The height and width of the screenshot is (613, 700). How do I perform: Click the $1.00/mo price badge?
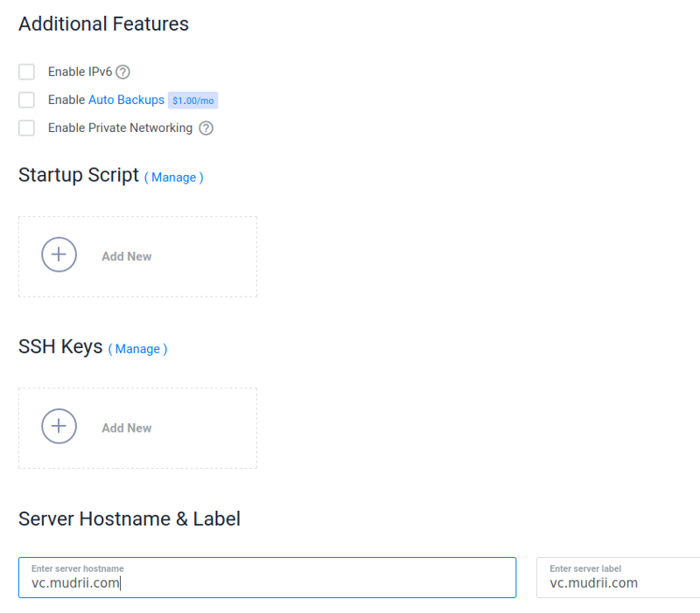click(x=192, y=101)
